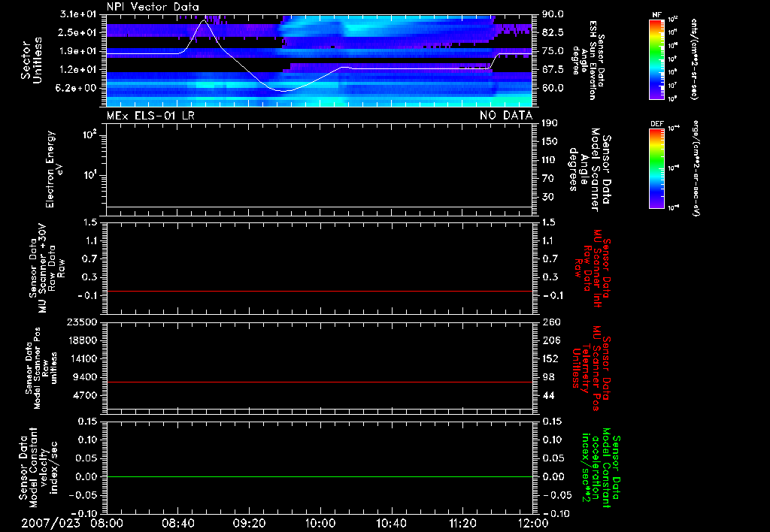This screenshot has width=770, height=532.
Task: Click the 190 scanner angle value
Action: 550,123
